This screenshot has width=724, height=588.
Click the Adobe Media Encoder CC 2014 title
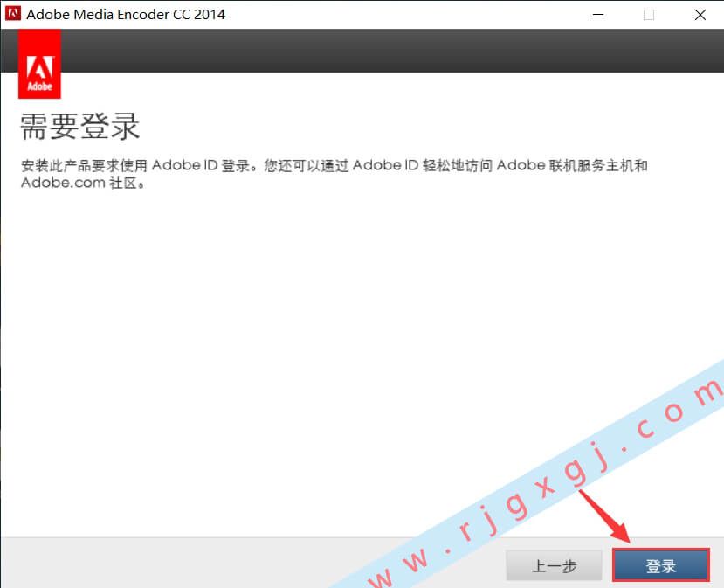[126, 14]
